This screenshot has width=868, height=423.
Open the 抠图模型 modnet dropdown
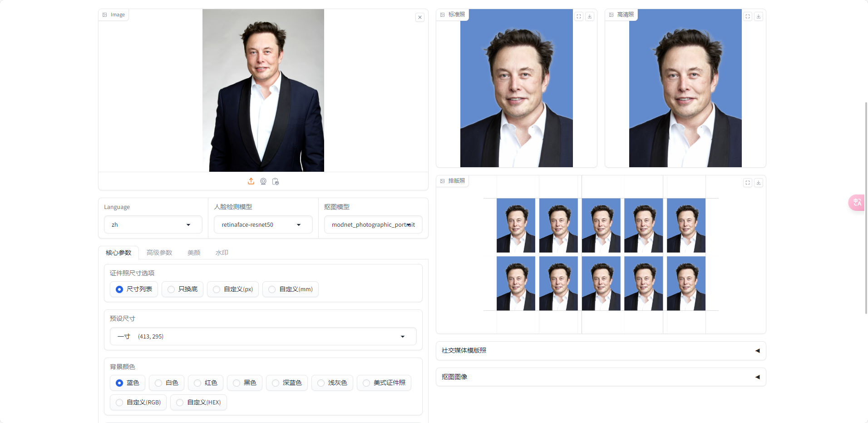[x=373, y=225]
